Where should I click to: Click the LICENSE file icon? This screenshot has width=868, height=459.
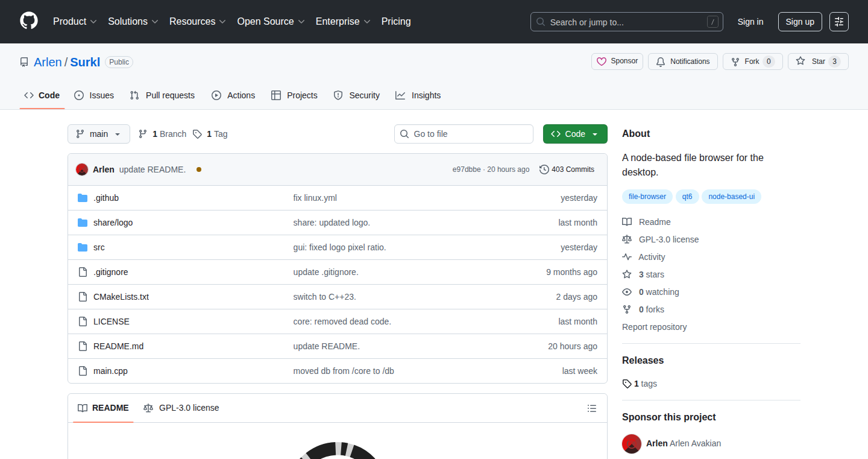point(83,321)
